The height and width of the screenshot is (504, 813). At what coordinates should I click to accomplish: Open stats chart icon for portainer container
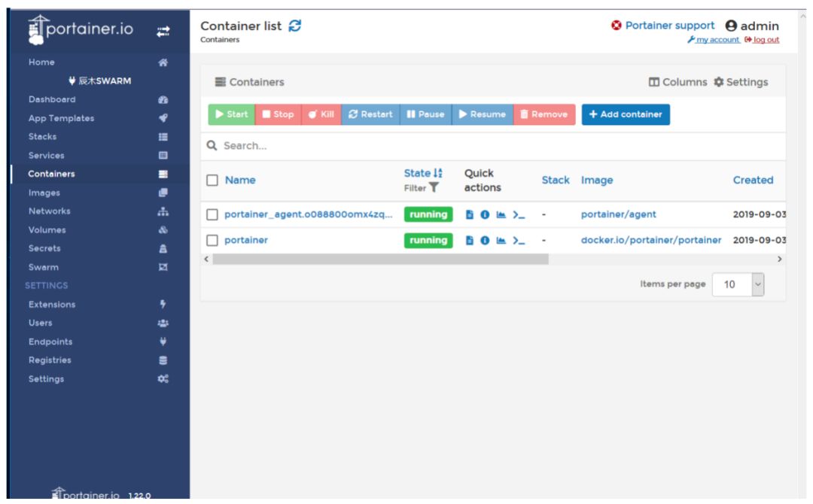click(501, 241)
